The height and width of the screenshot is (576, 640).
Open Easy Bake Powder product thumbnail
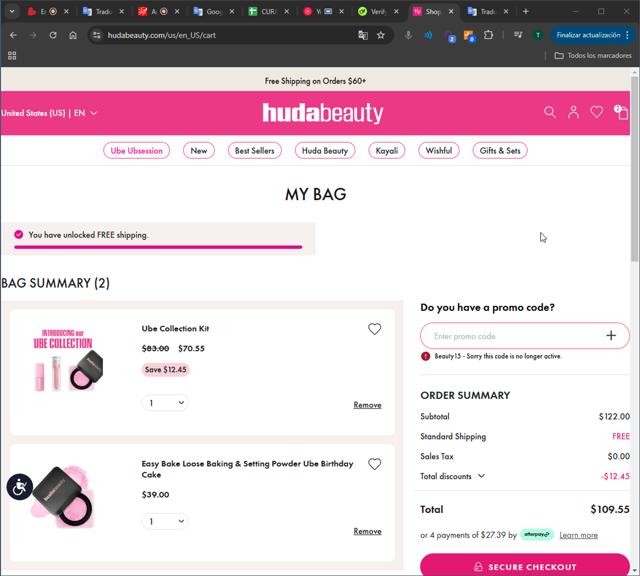[63, 496]
